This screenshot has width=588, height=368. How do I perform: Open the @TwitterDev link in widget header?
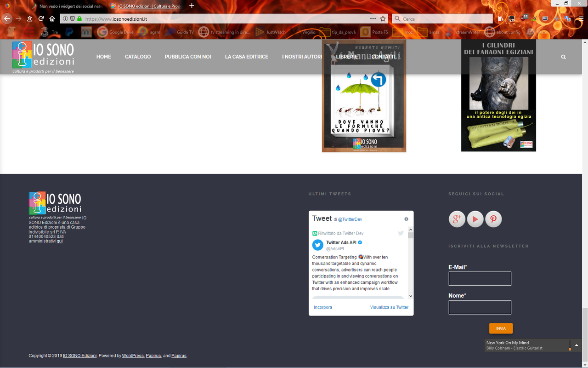tap(350, 219)
